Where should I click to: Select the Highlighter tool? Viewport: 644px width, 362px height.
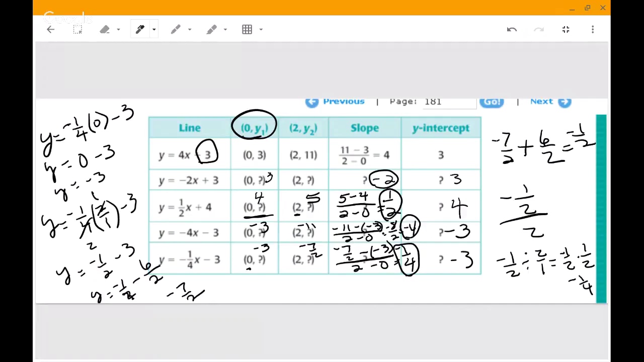(x=211, y=30)
